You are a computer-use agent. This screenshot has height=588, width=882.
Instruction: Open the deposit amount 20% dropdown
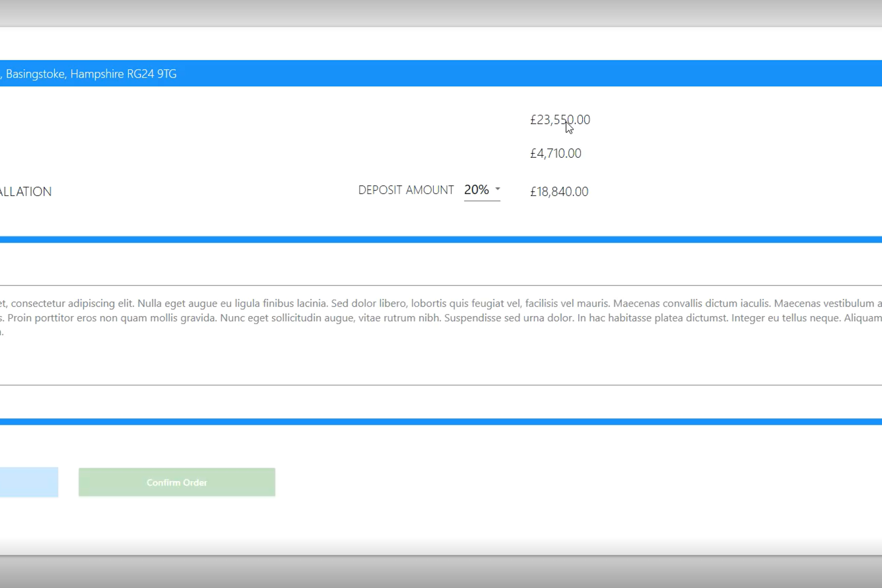(x=482, y=190)
